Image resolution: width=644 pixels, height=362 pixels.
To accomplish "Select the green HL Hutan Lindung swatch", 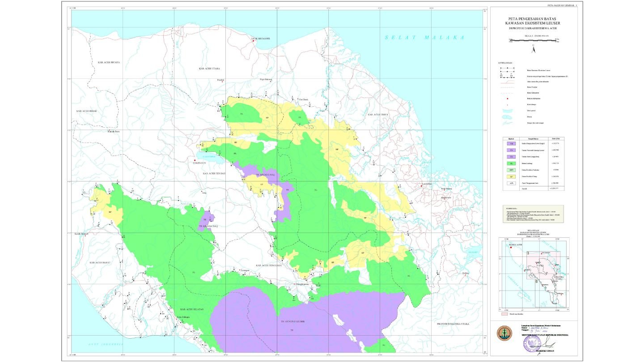I will 511,164.
